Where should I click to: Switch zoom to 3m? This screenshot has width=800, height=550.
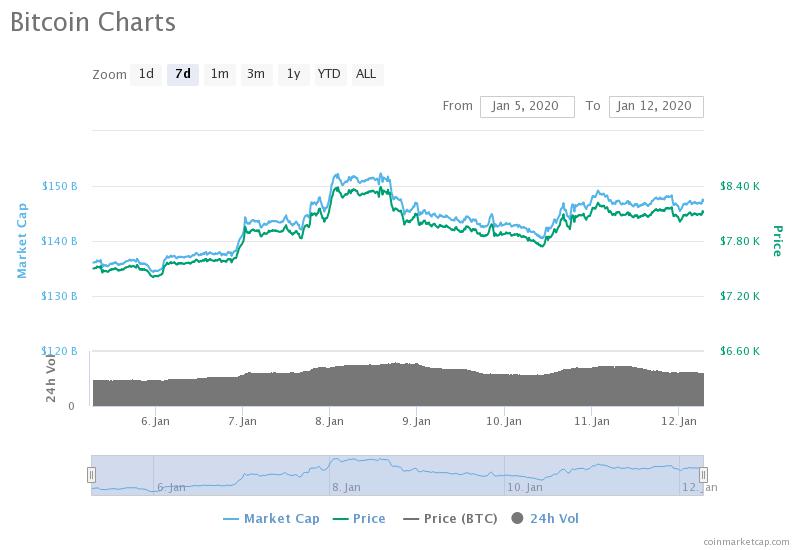[x=256, y=74]
